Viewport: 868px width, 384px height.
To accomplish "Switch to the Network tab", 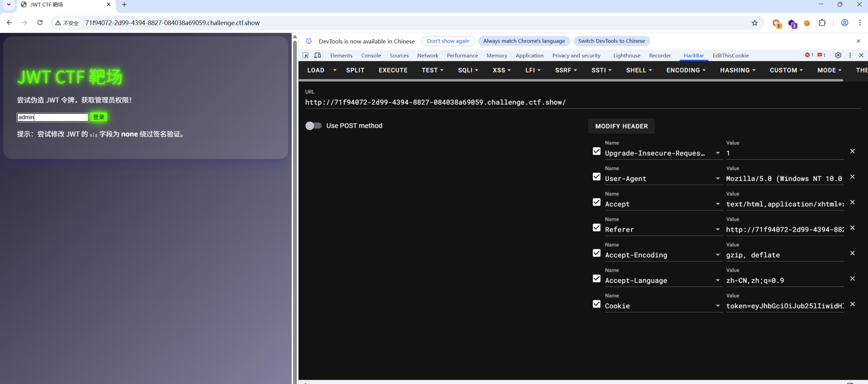I will 427,56.
